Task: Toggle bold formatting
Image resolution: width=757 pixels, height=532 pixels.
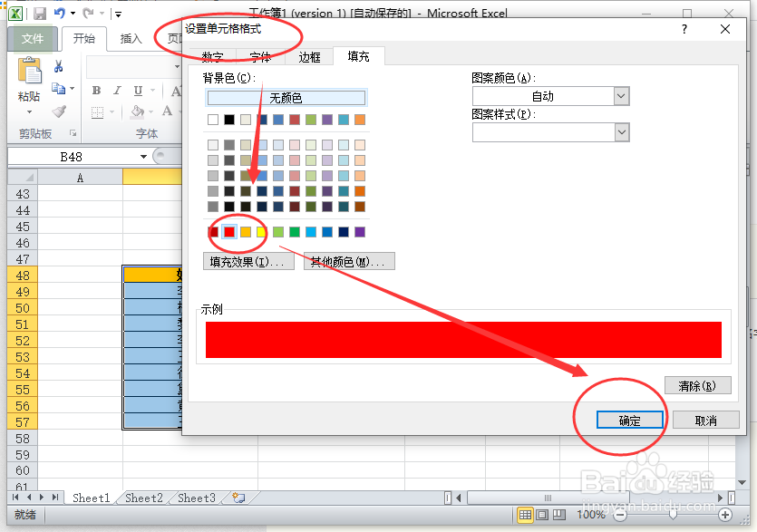Action: point(97,91)
